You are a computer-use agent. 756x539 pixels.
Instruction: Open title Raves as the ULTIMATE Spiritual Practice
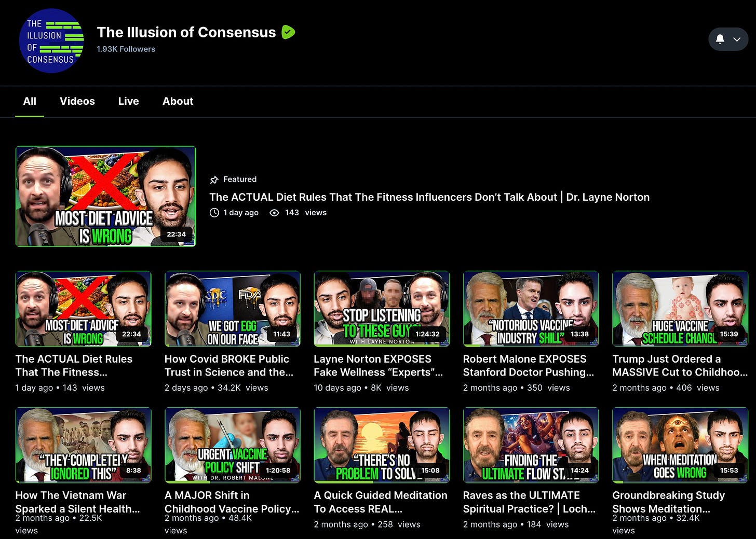(529, 502)
